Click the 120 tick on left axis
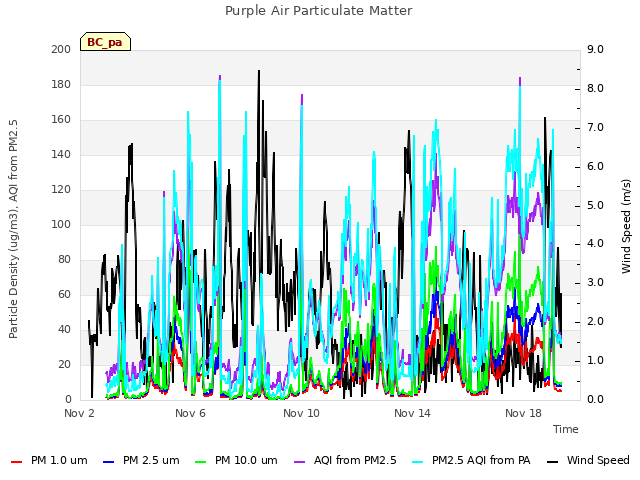This screenshot has height=480, width=640. point(61,190)
